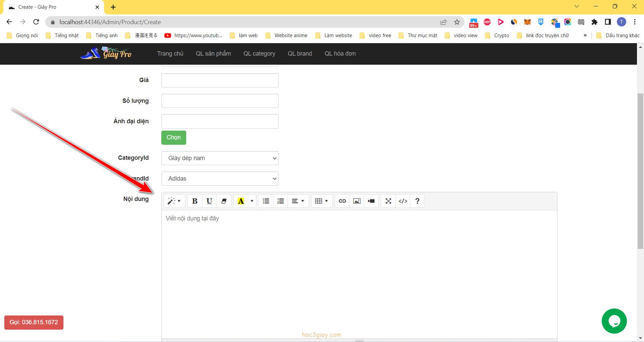Open the CategoryId dropdown
The height and width of the screenshot is (342, 644).
220,158
